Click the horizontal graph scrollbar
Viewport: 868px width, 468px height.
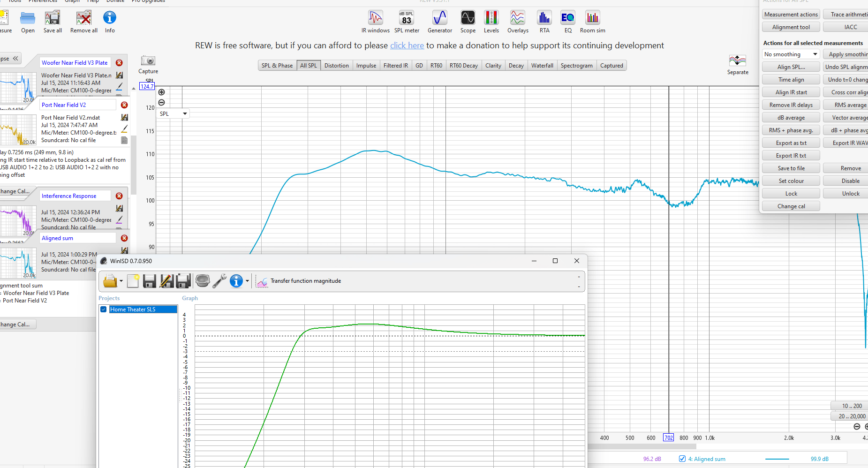[642, 446]
